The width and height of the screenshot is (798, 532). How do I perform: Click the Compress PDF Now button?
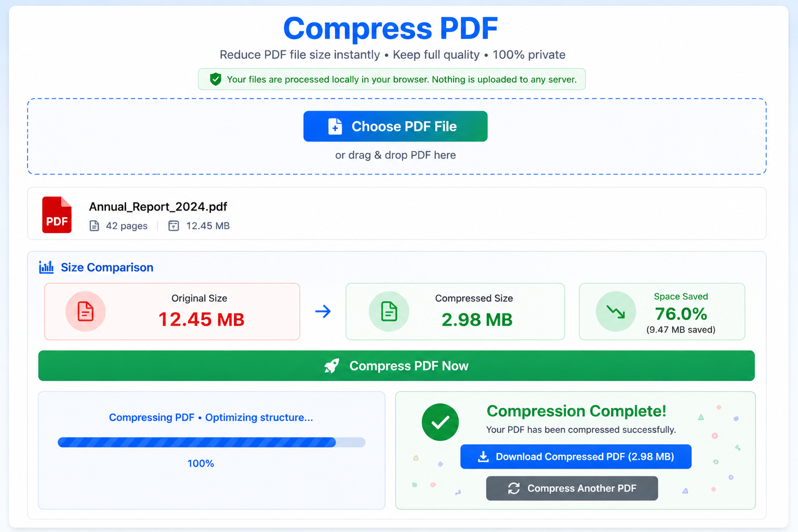[x=396, y=366]
